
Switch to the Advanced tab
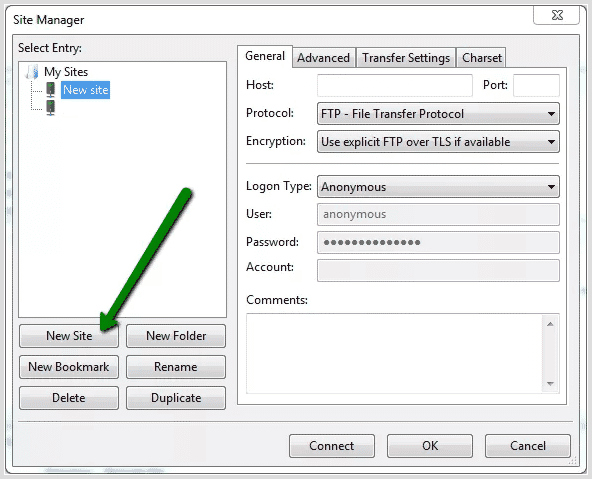(x=324, y=58)
